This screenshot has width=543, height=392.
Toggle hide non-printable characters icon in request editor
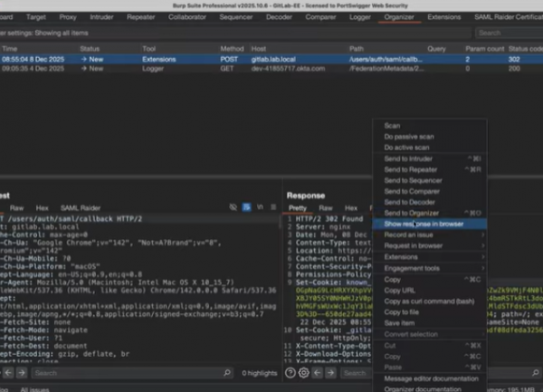click(x=233, y=207)
